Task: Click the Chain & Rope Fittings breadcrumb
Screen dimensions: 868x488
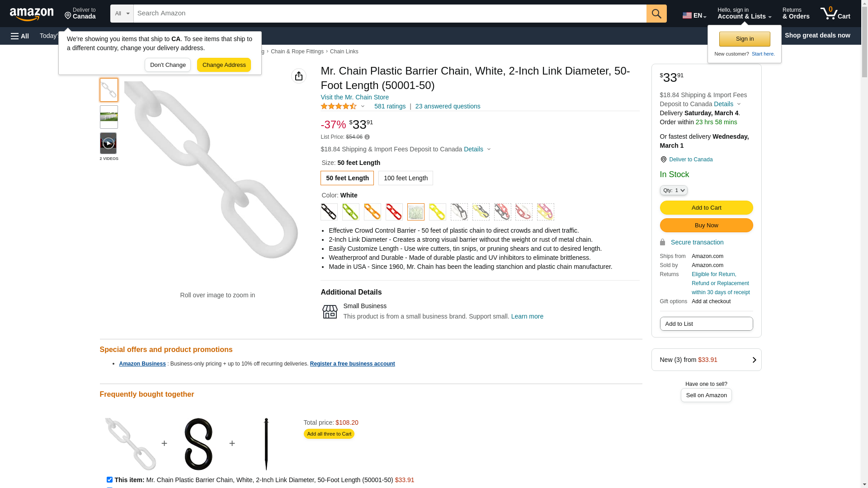Action: click(297, 52)
